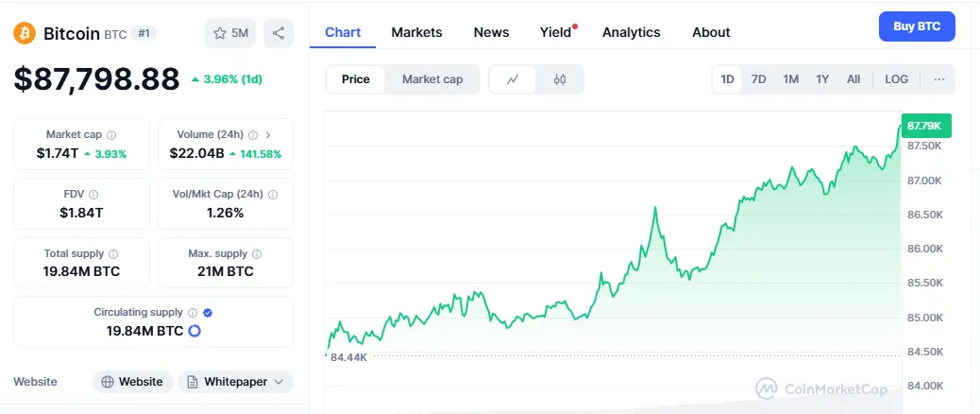This screenshot has height=414, width=980.
Task: Select the 7D time range
Action: pyautogui.click(x=758, y=79)
